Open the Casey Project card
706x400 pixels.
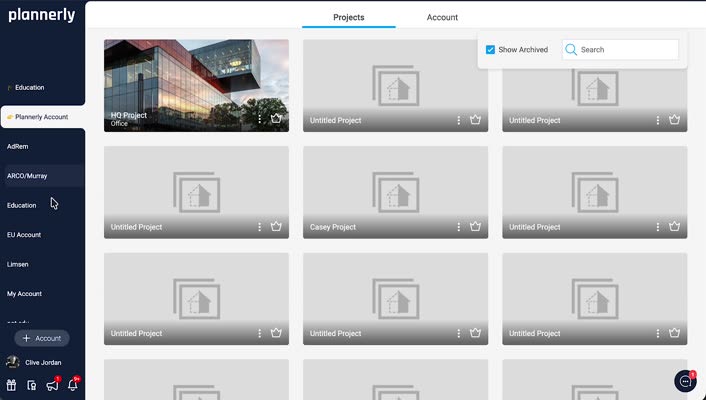[x=395, y=192]
